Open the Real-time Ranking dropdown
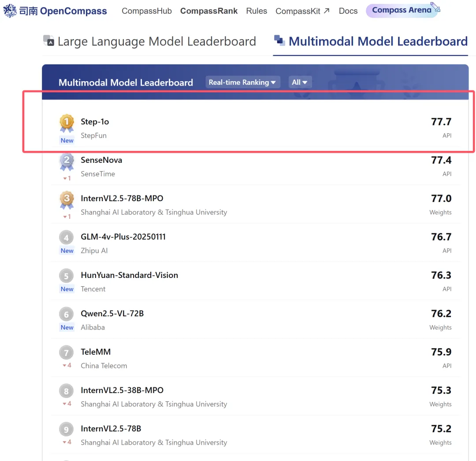Viewport: 476px width, 461px height. pos(242,82)
